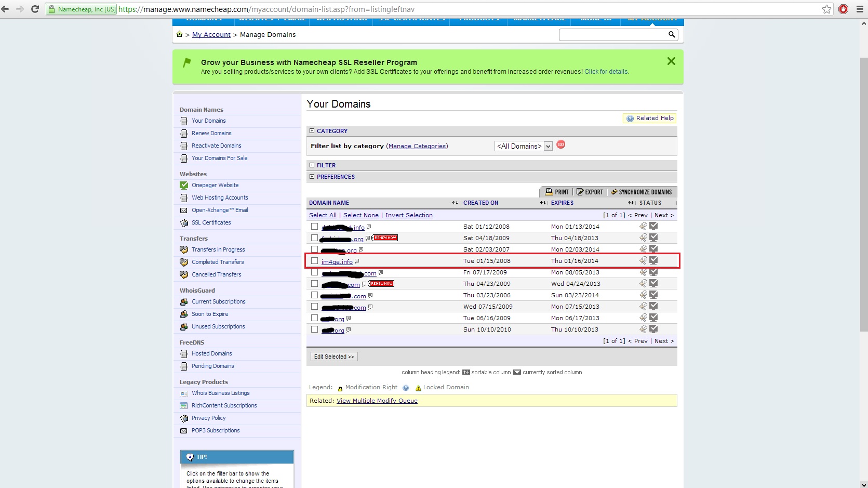Click the Export toolbar button

pos(590,192)
